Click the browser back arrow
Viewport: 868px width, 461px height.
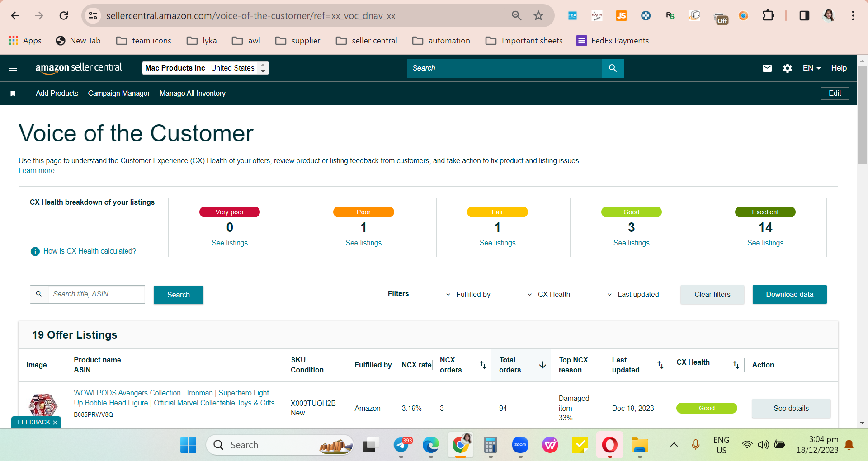15,16
